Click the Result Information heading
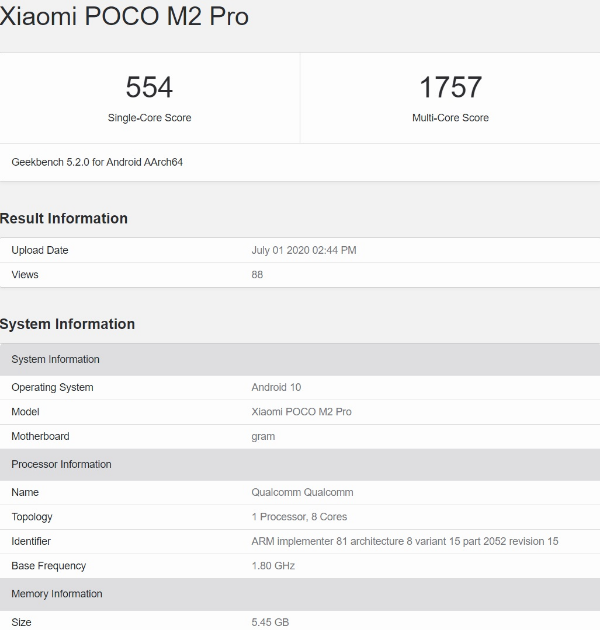This screenshot has height=630, width=600. 63,218
